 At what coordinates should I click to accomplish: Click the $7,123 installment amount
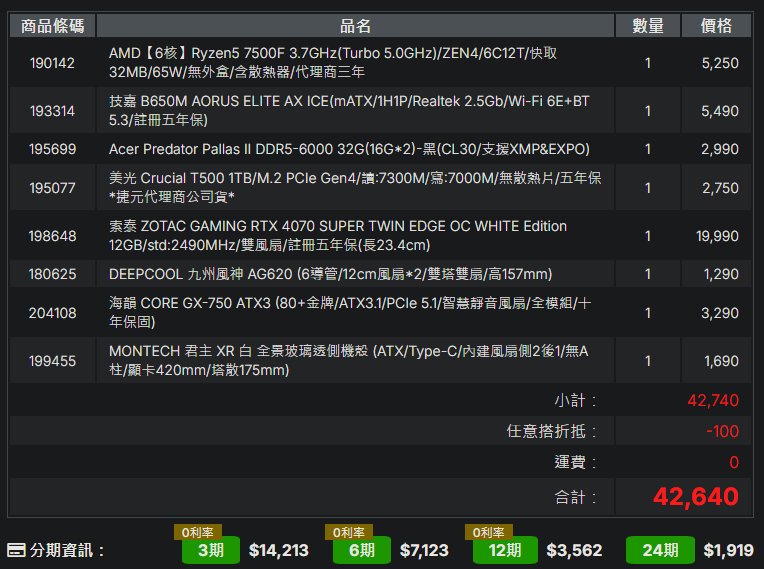click(x=424, y=550)
